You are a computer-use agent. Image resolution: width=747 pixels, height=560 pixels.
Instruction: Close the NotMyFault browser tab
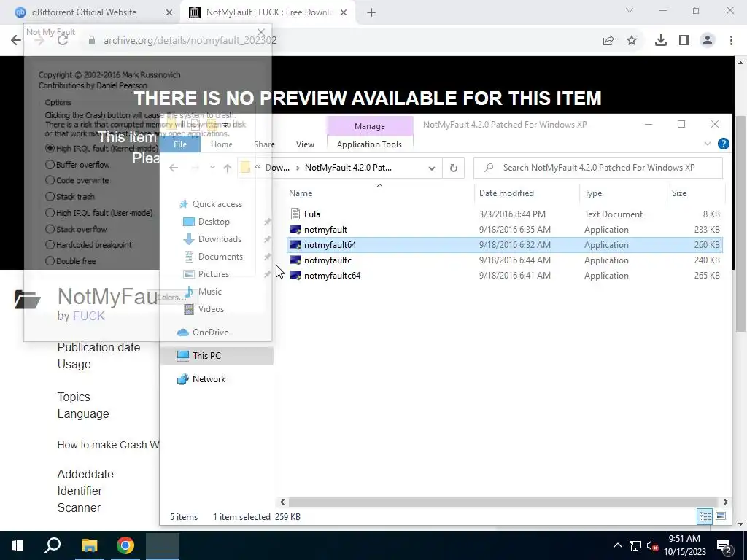coord(344,12)
